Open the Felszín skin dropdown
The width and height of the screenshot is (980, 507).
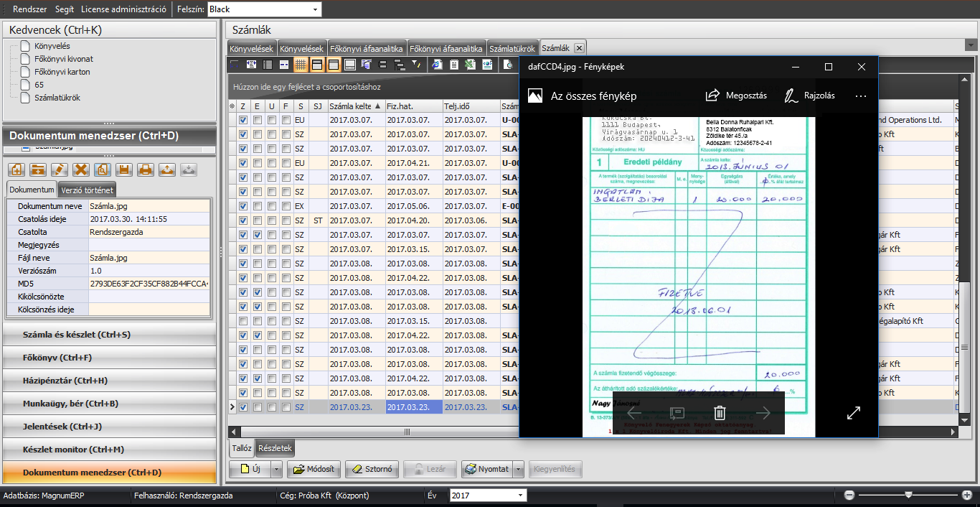[x=315, y=9]
